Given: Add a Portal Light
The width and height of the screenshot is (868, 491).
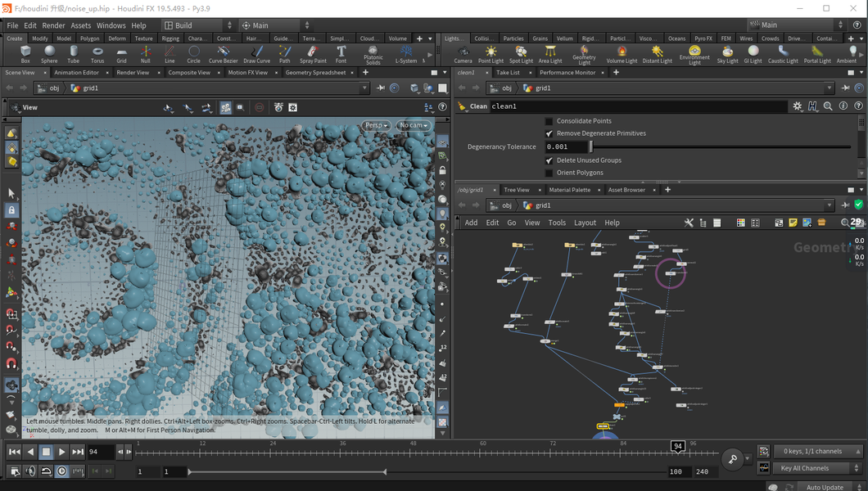Looking at the screenshot, I should point(817,54).
